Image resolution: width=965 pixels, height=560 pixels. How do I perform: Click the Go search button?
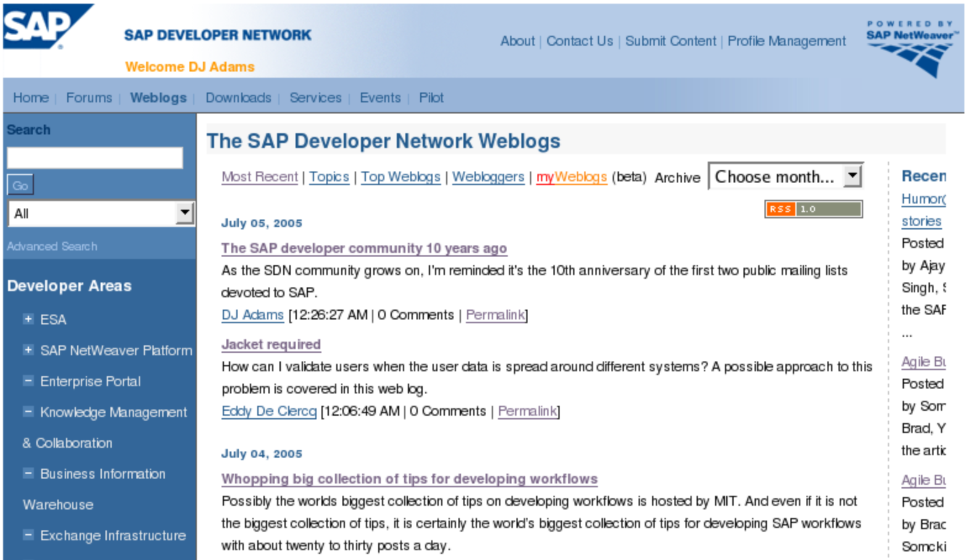click(x=20, y=185)
